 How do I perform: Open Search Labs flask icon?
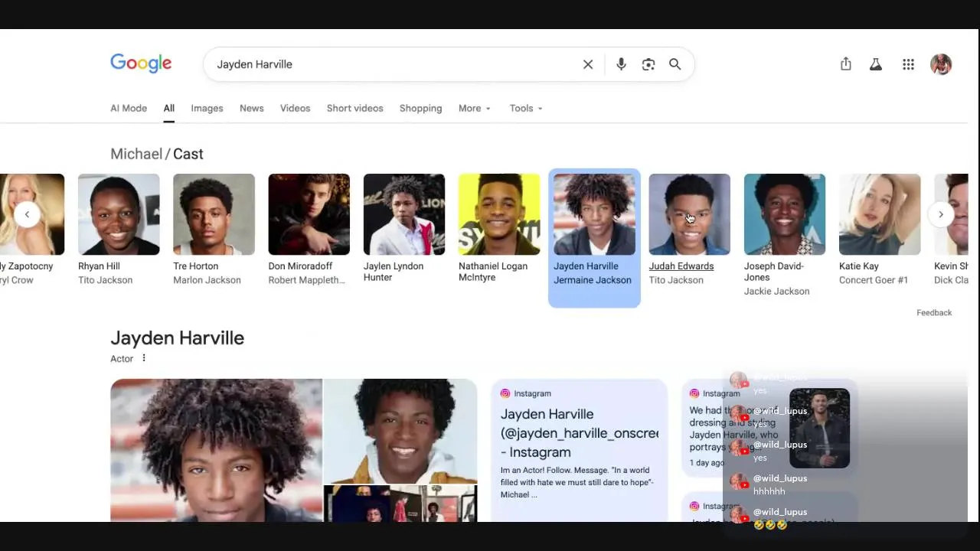pyautogui.click(x=876, y=64)
